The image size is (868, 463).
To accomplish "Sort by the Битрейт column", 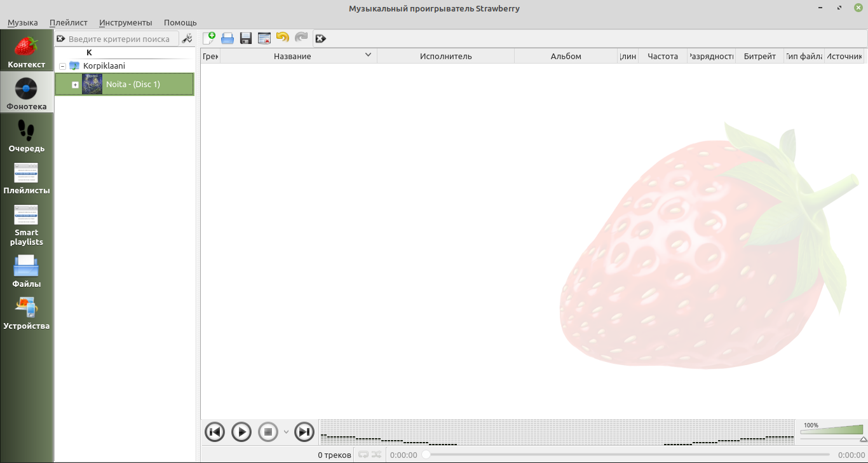I will click(760, 56).
